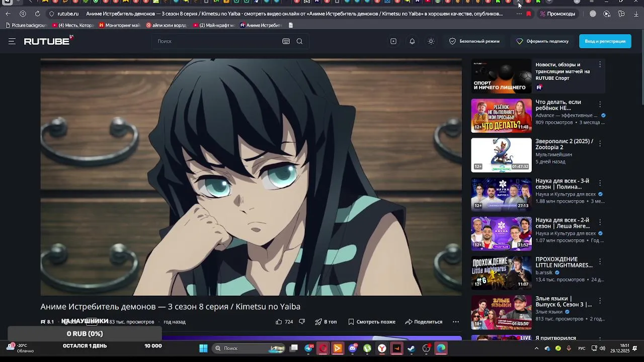
Task: Open Что делать thumbnail with 11:48 duration
Action: click(x=501, y=116)
